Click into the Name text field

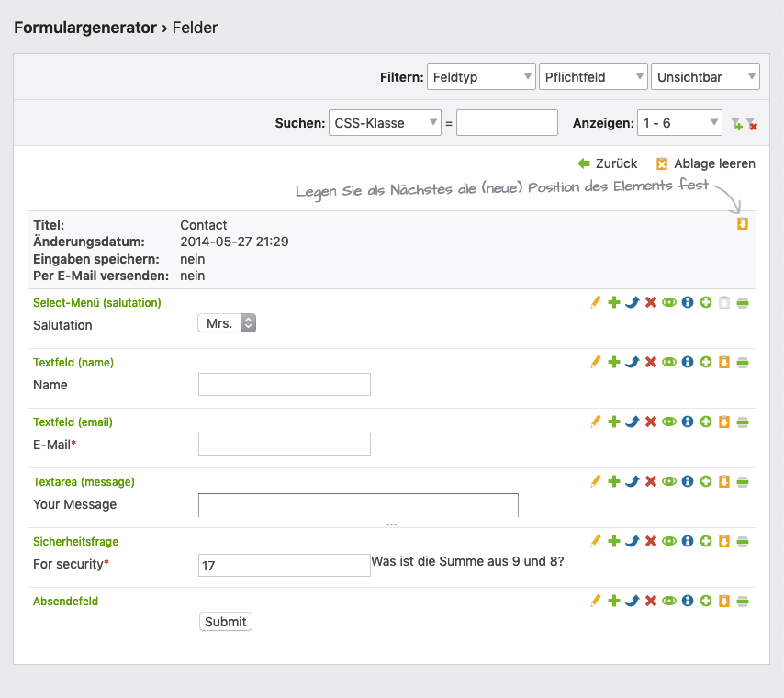tap(285, 384)
